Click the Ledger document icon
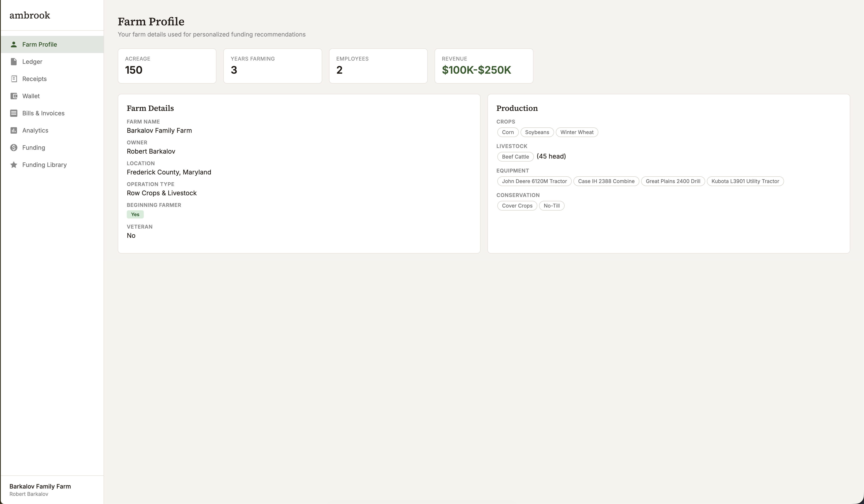This screenshot has width=864, height=504. 14,62
